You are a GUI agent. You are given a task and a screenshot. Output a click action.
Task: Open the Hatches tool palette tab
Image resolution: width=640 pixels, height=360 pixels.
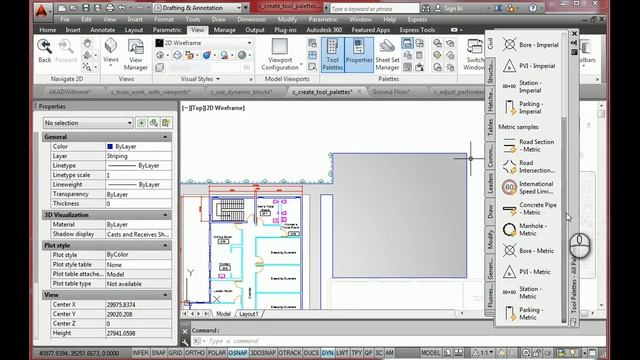[x=490, y=100]
